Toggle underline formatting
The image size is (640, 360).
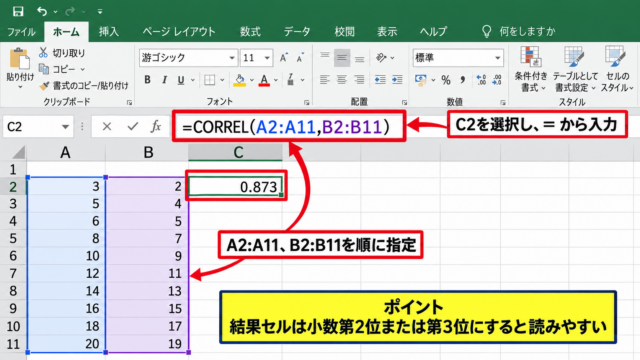click(181, 80)
